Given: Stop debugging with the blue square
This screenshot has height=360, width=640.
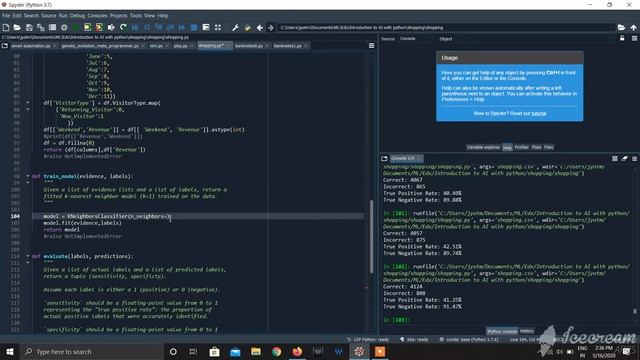Looking at the screenshot, I should 194,27.
